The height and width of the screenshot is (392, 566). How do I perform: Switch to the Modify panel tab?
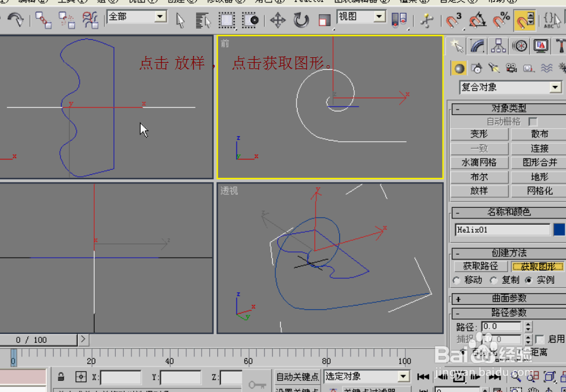point(476,45)
